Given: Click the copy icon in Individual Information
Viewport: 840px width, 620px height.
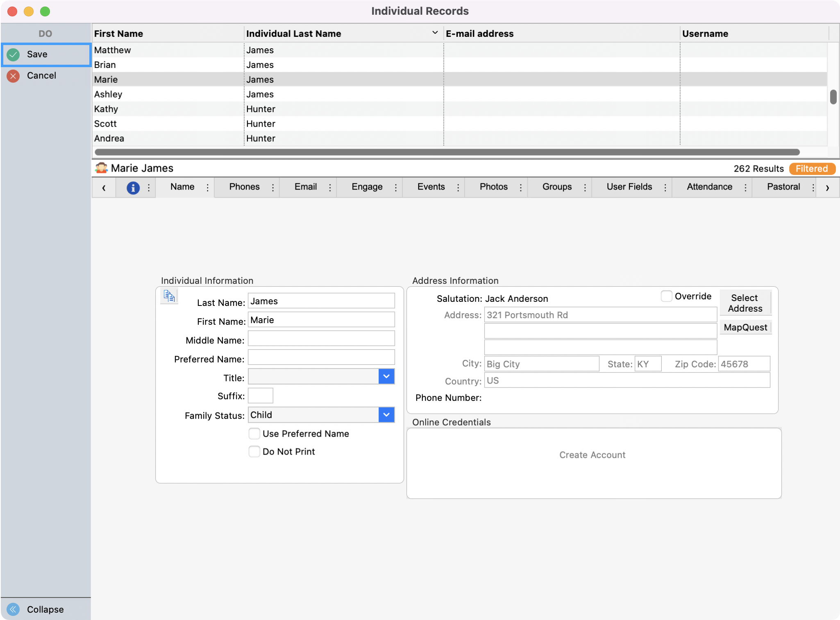Looking at the screenshot, I should pos(169,296).
